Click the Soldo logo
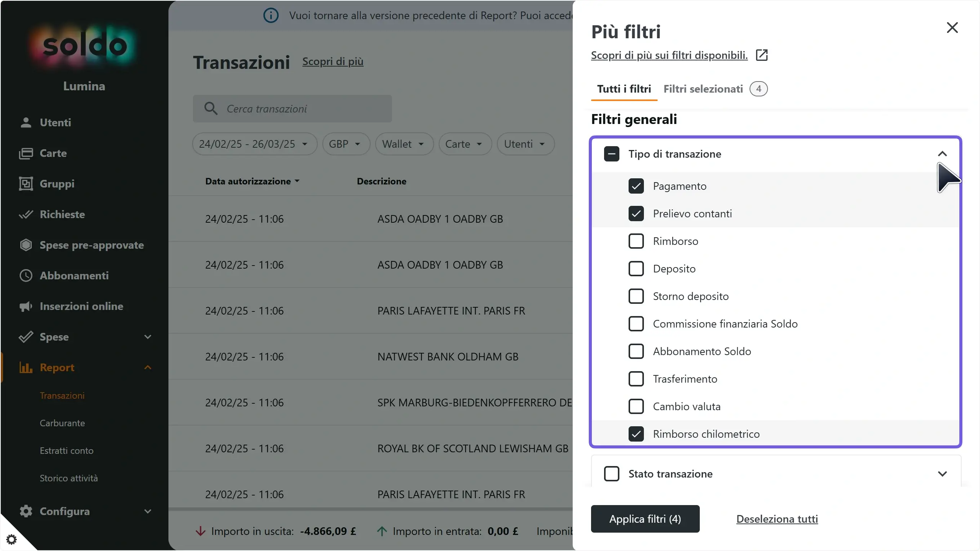Viewport: 980px width, 551px height. [84, 47]
